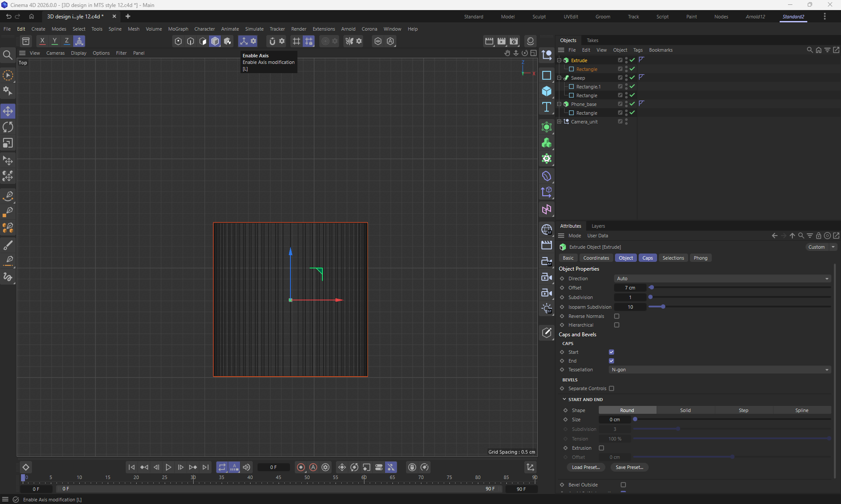Open the MoGraph menu
The height and width of the screenshot is (504, 841).
point(178,29)
